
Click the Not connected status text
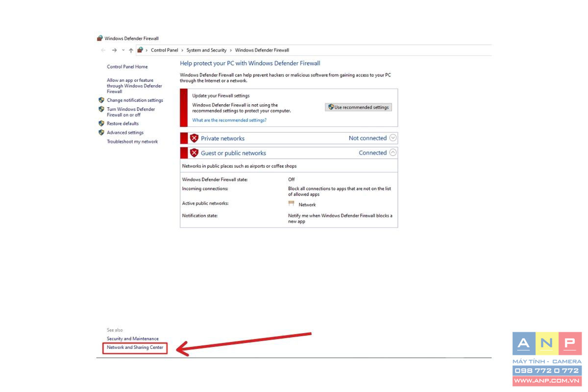pos(367,138)
